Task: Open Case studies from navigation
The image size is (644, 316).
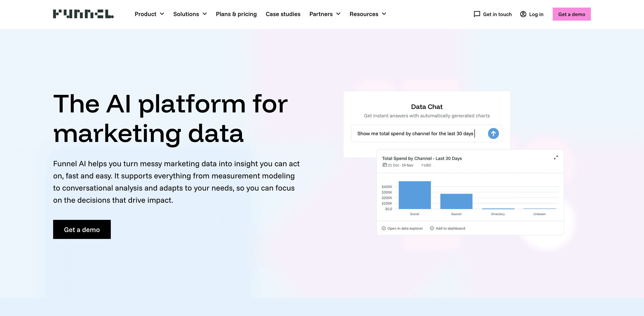Action: 283,14
